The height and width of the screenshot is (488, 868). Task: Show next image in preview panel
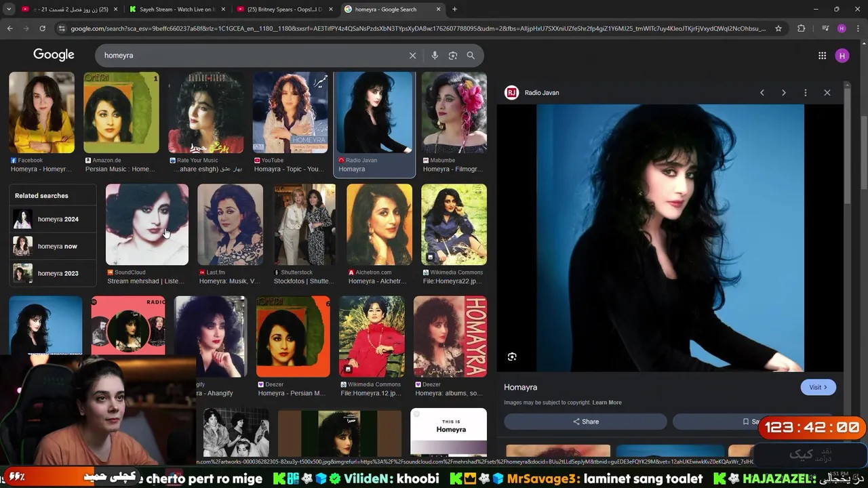coord(784,93)
